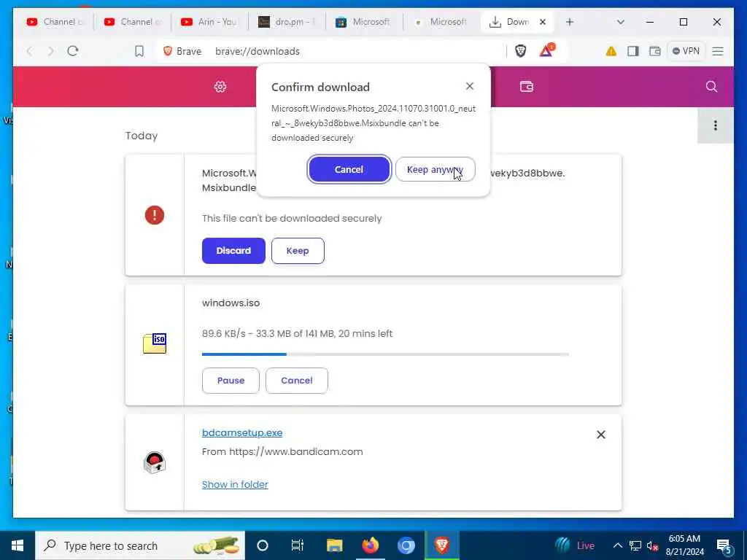Open Cortana circle on taskbar
Image resolution: width=747 pixels, height=560 pixels.
coord(263,545)
